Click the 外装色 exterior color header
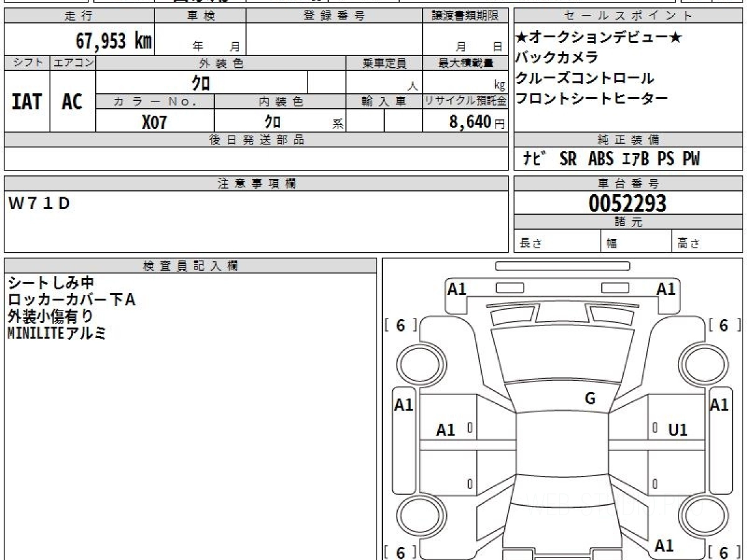Image resolution: width=747 pixels, height=560 pixels. pos(221,63)
